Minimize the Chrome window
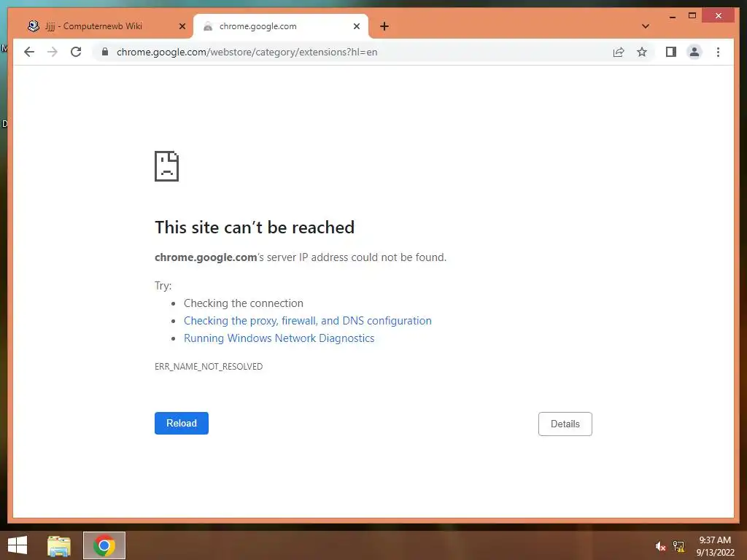 coord(672,16)
